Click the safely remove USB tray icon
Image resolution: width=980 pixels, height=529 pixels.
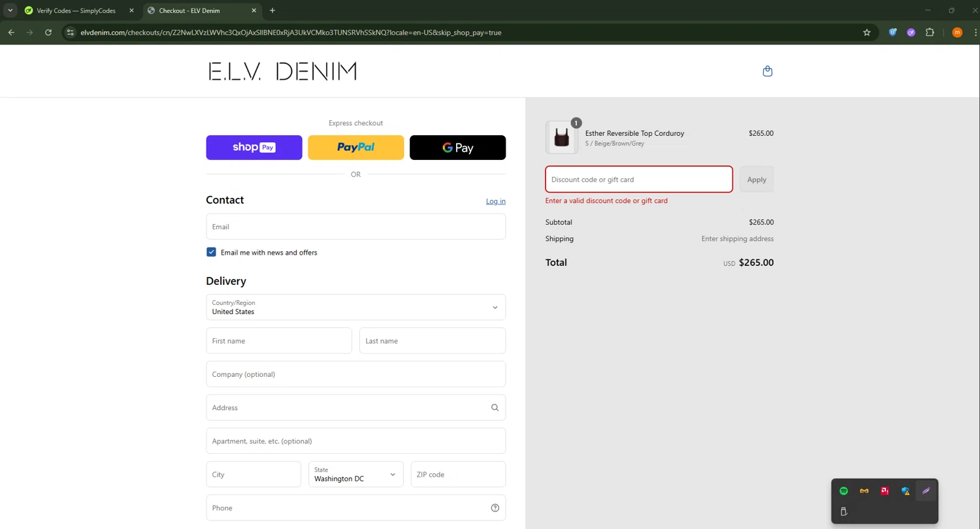[x=843, y=511]
